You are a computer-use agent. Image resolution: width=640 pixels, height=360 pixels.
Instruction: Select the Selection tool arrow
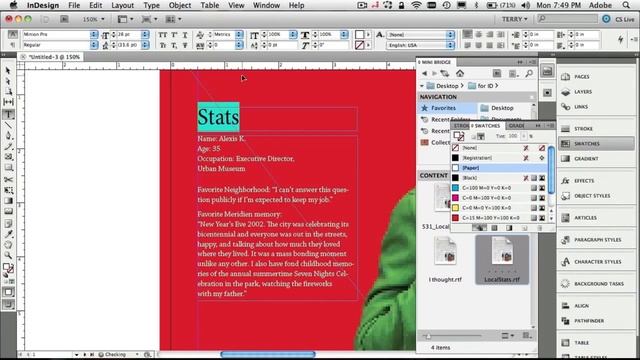coord(8,71)
